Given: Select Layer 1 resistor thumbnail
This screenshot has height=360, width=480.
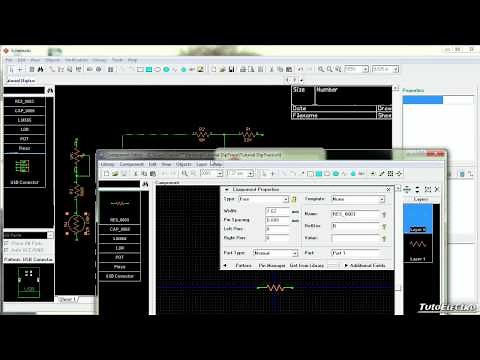Looking at the screenshot, I should click(418, 248).
